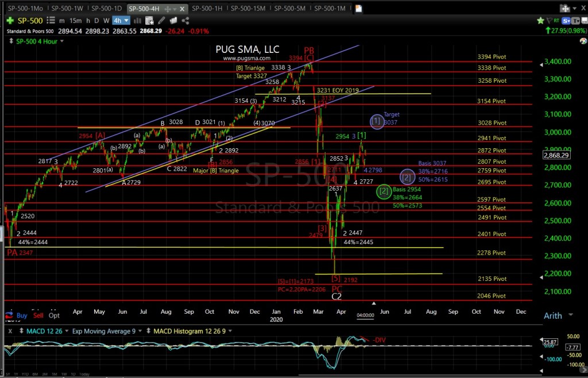Click the add indicator table icon
The width and height of the screenshot is (588, 378).
coord(150,21)
